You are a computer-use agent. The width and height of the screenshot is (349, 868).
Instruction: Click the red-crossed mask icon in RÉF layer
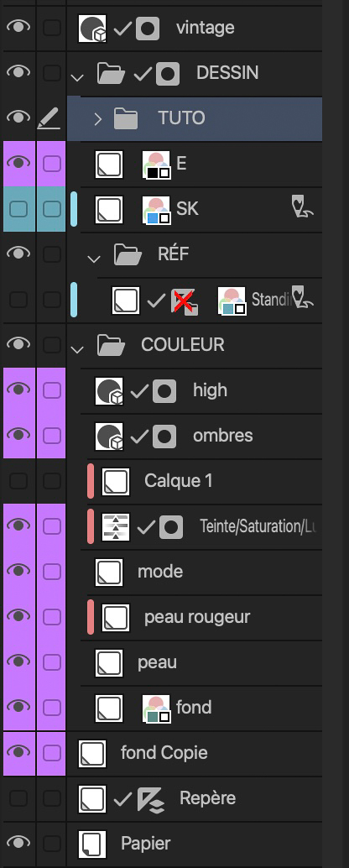click(185, 301)
